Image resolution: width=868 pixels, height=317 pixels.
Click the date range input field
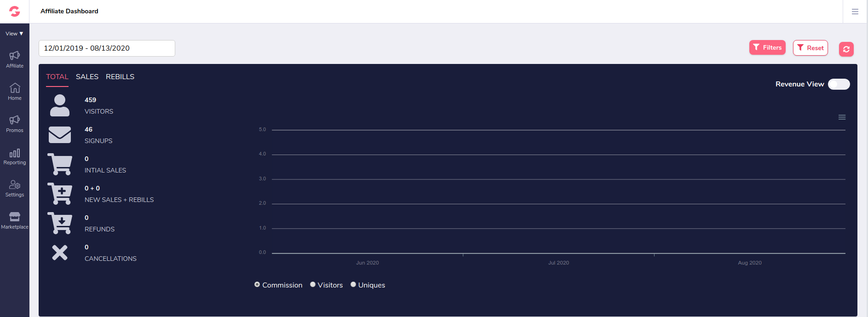pyautogui.click(x=107, y=48)
